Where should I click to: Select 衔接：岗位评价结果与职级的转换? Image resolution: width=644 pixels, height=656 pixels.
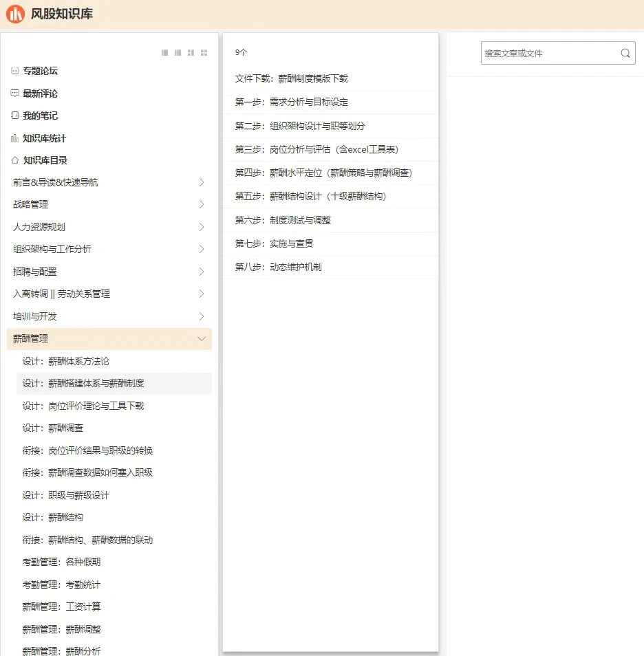click(x=87, y=450)
